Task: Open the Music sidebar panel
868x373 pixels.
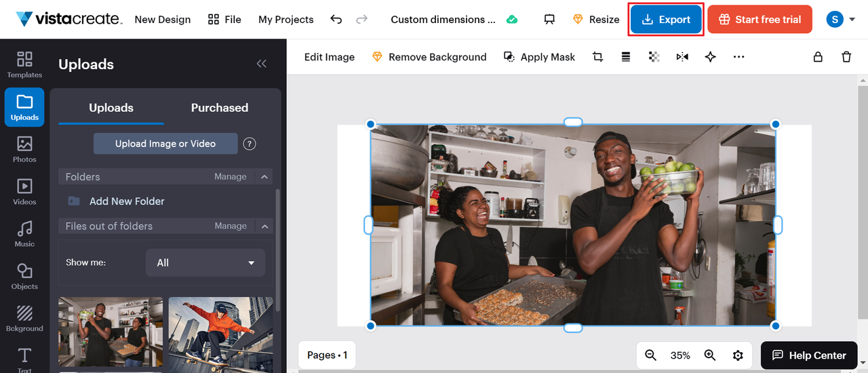Action: coord(24,234)
